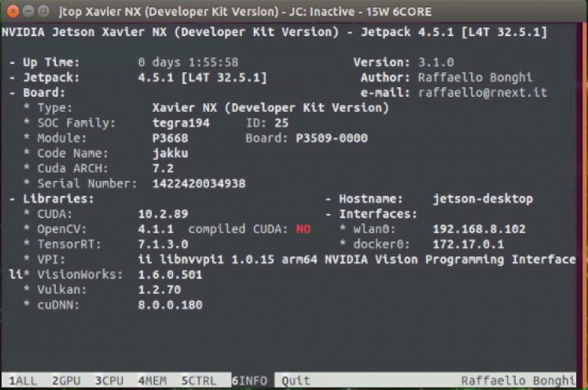
Task: Click CUDA version 10.2.89
Action: click(x=164, y=214)
